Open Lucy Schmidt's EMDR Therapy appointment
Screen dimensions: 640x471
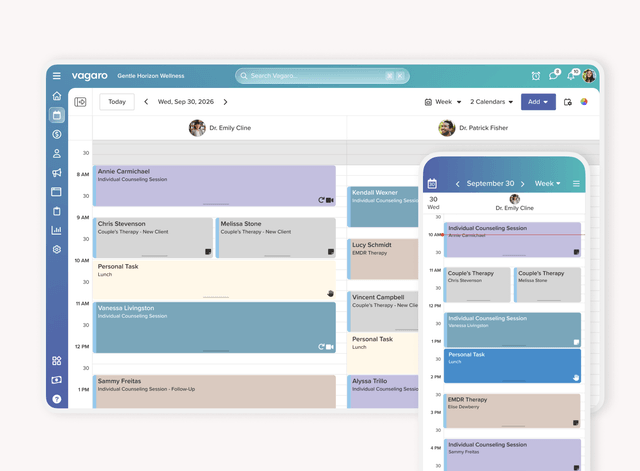[x=383, y=259]
